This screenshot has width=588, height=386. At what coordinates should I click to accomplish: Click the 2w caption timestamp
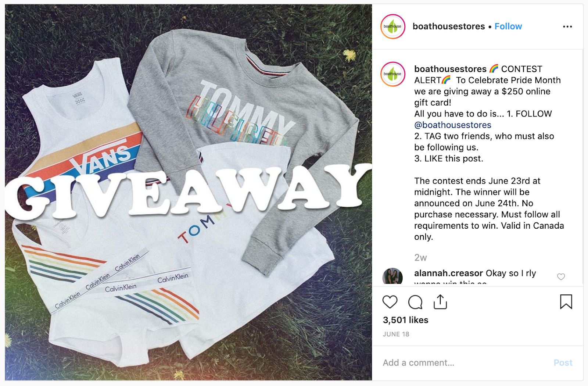coord(420,258)
